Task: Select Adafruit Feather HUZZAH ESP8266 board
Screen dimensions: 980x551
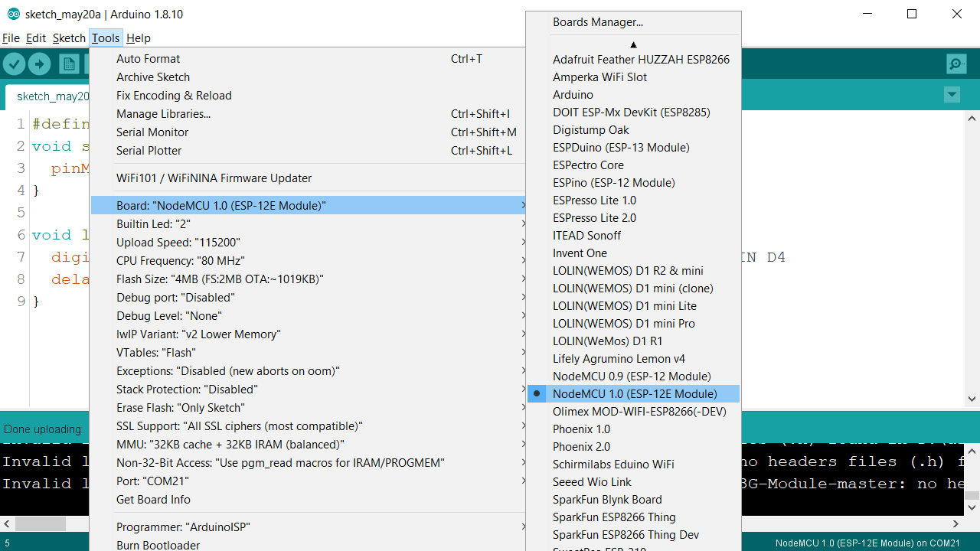Action: coord(633,60)
